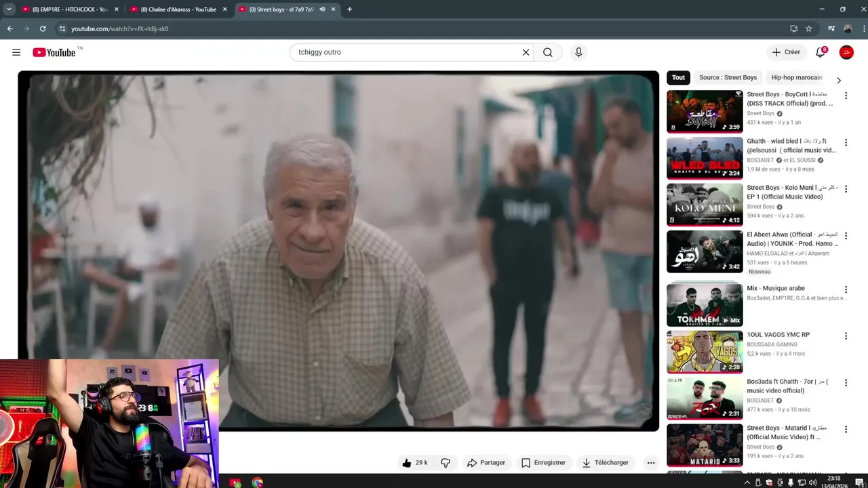This screenshot has width=868, height=488.
Task: Open a new browser tab with plus
Action: tap(349, 9)
